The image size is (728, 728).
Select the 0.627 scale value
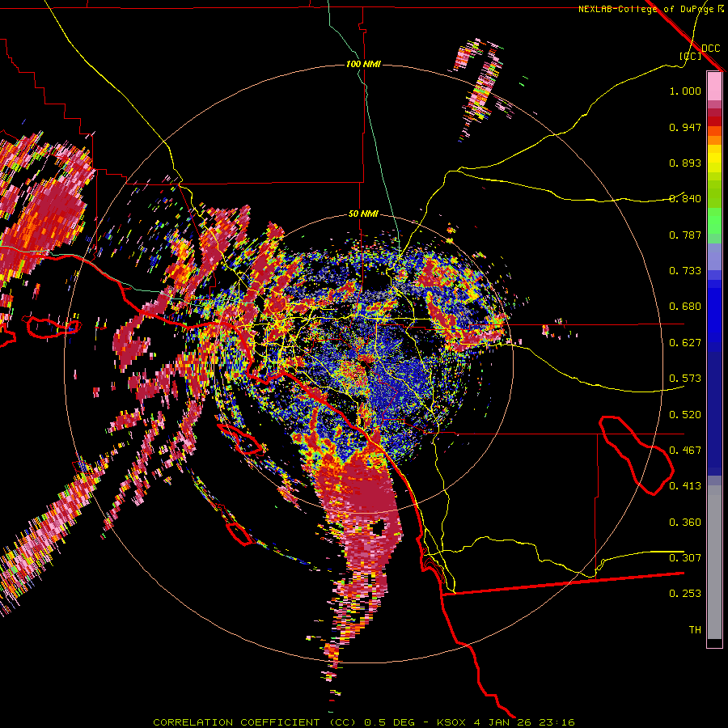point(685,343)
